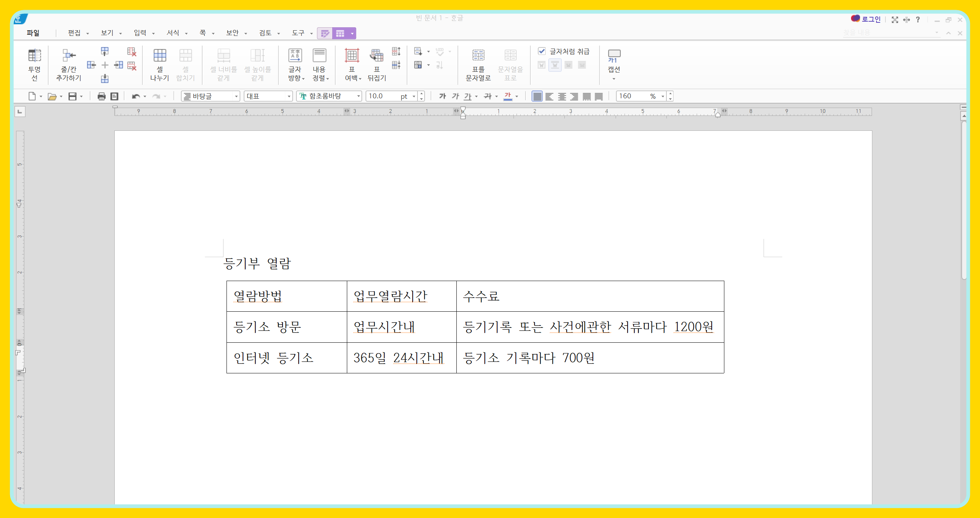Open font color picker (red 가)
This screenshot has height=518, width=980.
(x=517, y=96)
